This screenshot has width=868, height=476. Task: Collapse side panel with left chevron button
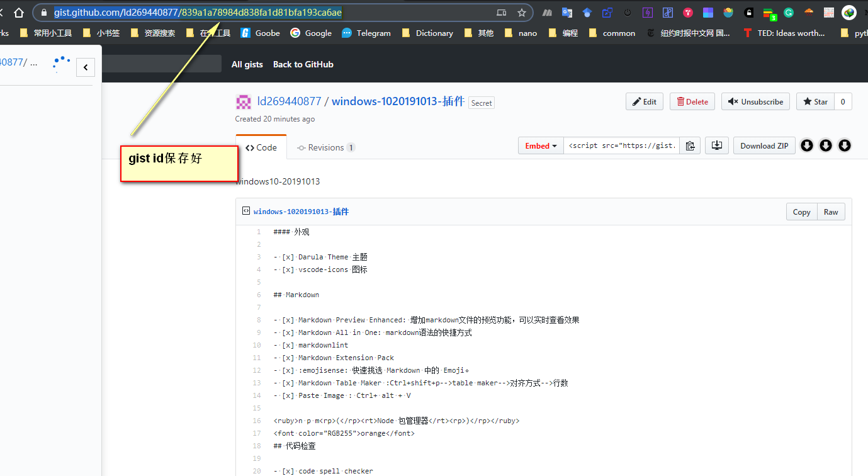(85, 67)
